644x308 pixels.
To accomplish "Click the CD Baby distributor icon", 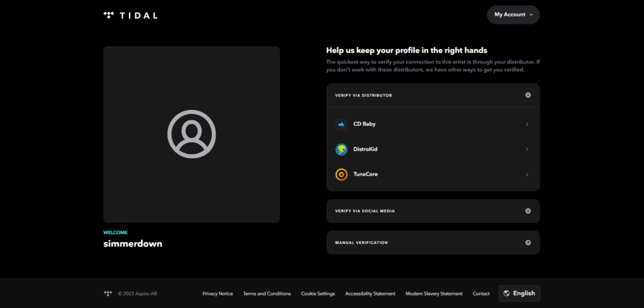I will tap(341, 124).
